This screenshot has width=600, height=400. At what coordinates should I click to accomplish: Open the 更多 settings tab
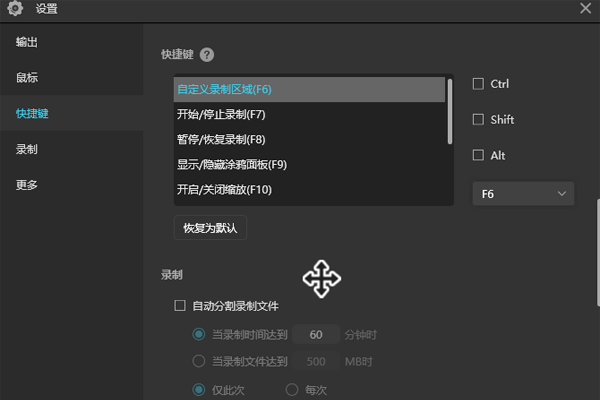pos(27,185)
